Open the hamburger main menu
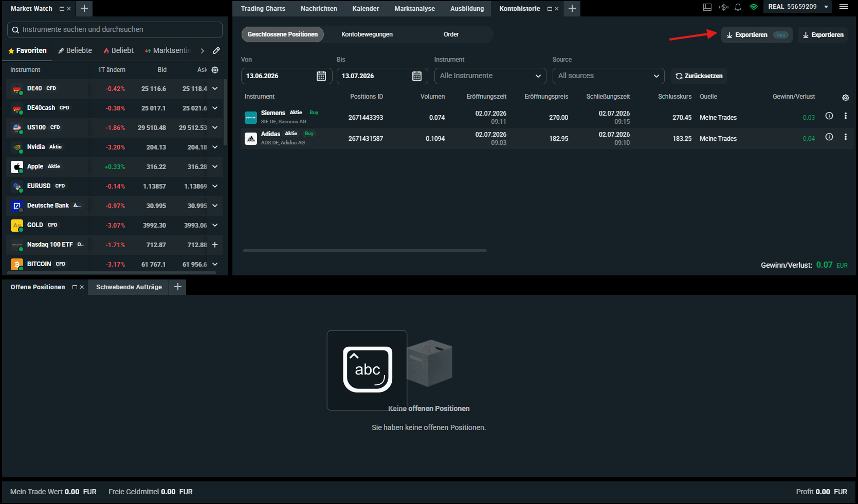This screenshot has height=504, width=858. point(844,7)
